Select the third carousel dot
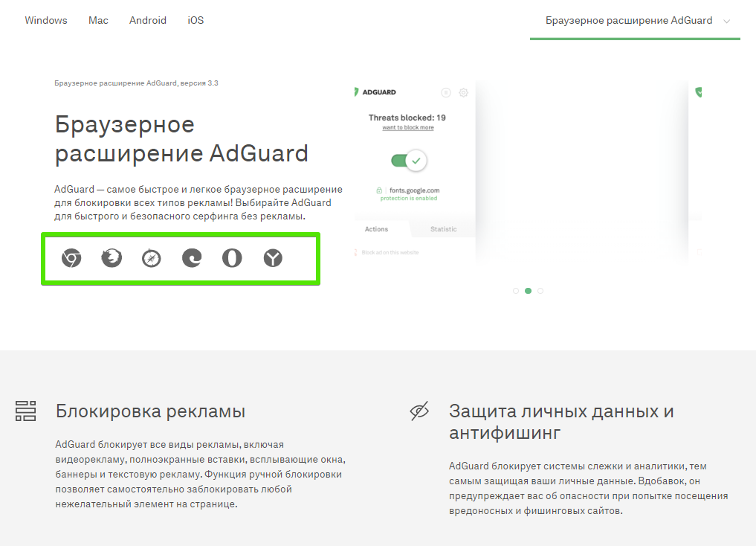This screenshot has width=756, height=546. (540, 291)
